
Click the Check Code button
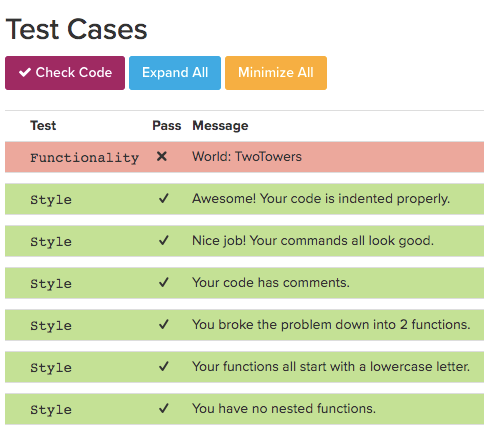click(65, 73)
